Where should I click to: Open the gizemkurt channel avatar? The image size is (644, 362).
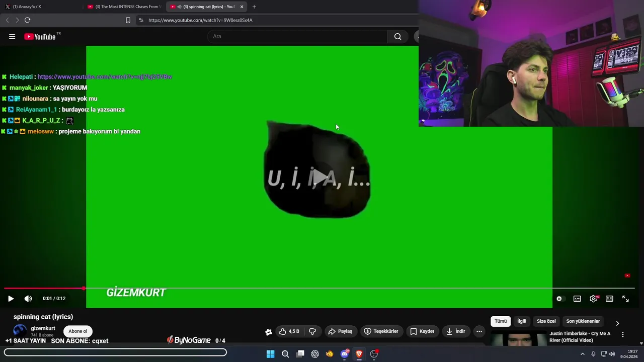tap(20, 331)
